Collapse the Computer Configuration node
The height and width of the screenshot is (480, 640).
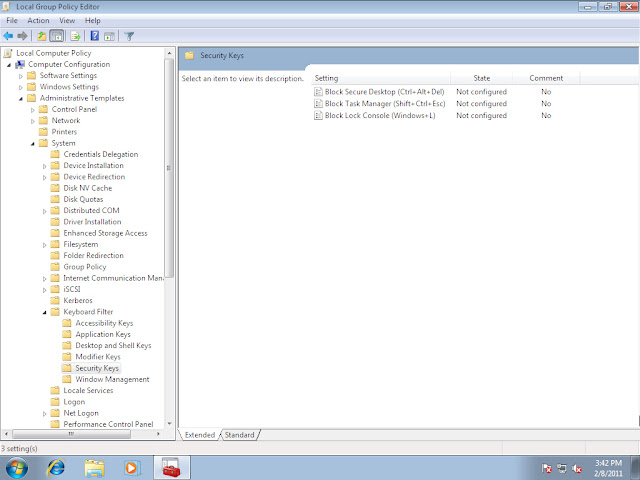coord(9,65)
